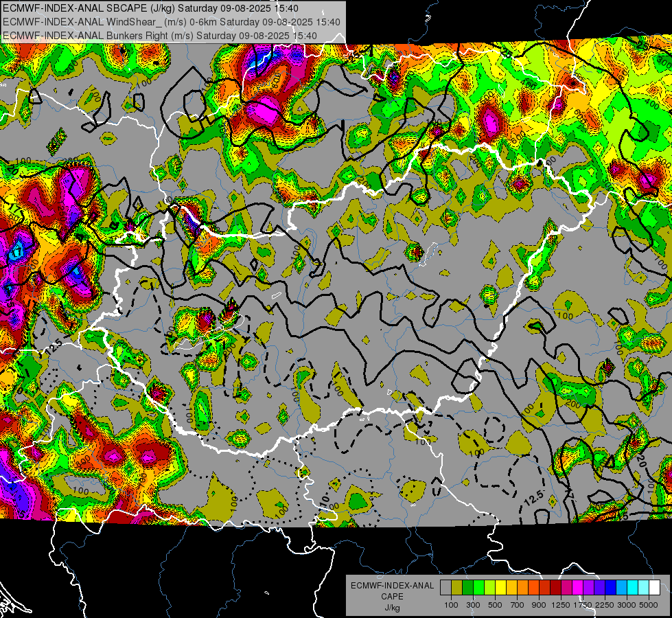Viewport: 672px width, 618px height.
Task: Click the dark maroon legend swatch
Action: point(555,587)
